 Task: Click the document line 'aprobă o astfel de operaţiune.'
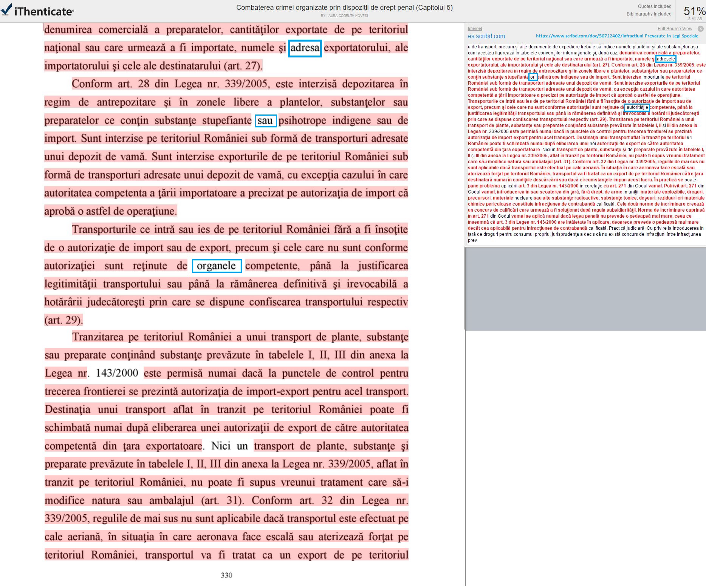point(111,211)
